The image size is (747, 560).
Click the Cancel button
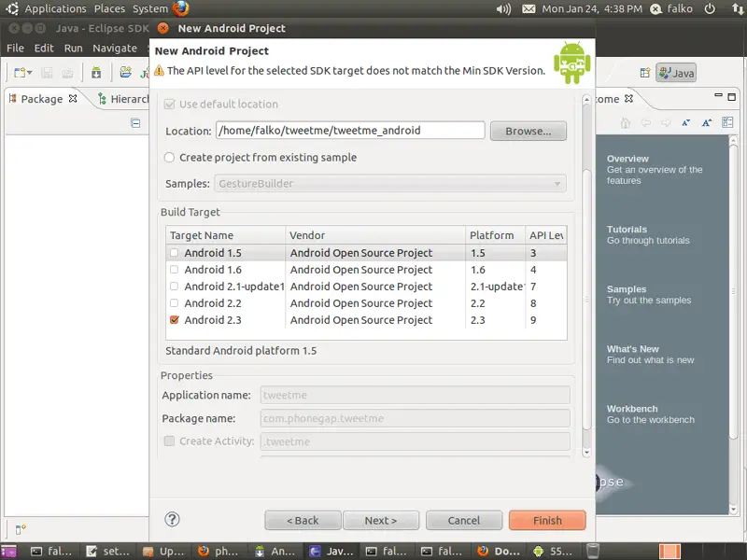(464, 521)
